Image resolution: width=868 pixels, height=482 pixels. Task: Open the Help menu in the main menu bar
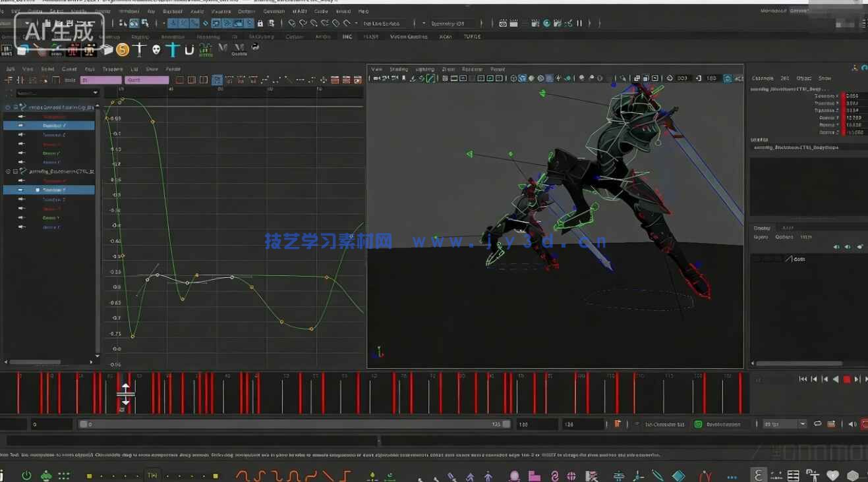tap(363, 11)
